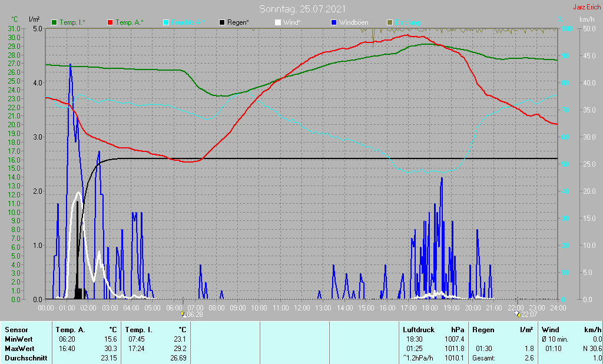
Task: Click the blue Windböen legend swatch
Action: click(334, 22)
